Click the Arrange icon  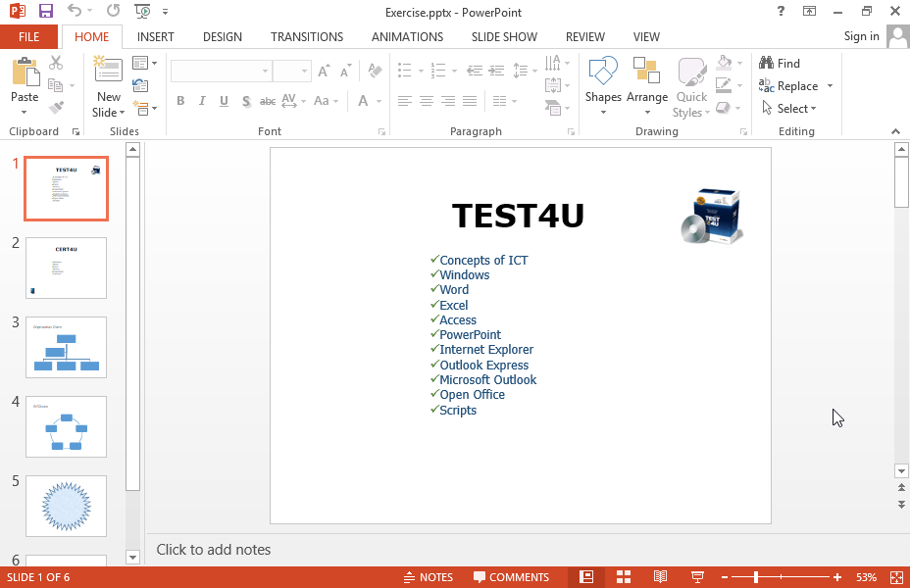point(646,71)
